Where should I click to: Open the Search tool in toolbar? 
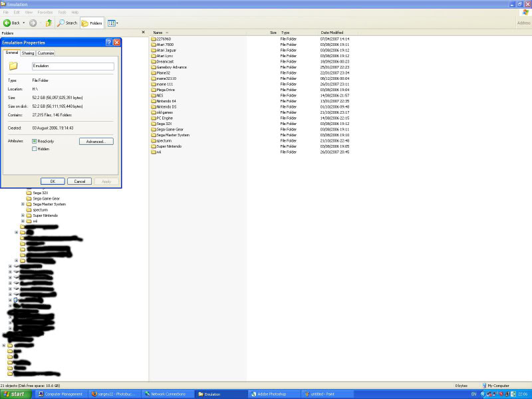click(x=67, y=23)
